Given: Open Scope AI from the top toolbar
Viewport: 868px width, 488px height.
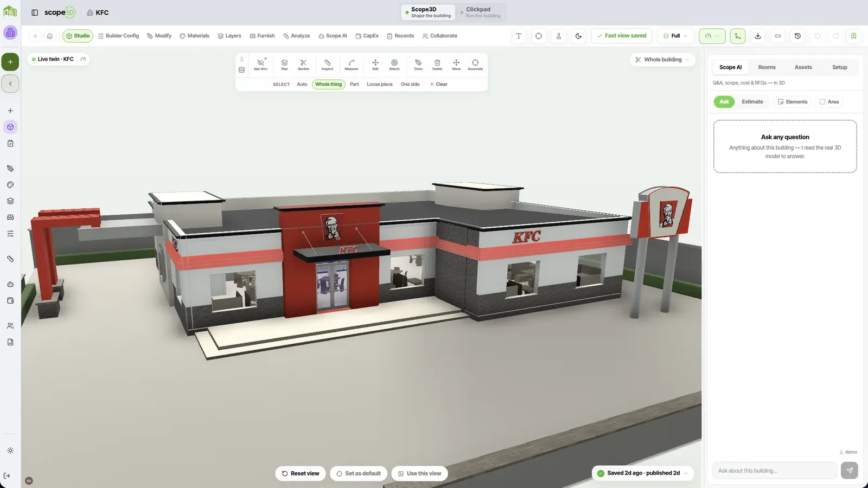Looking at the screenshot, I should click(333, 36).
